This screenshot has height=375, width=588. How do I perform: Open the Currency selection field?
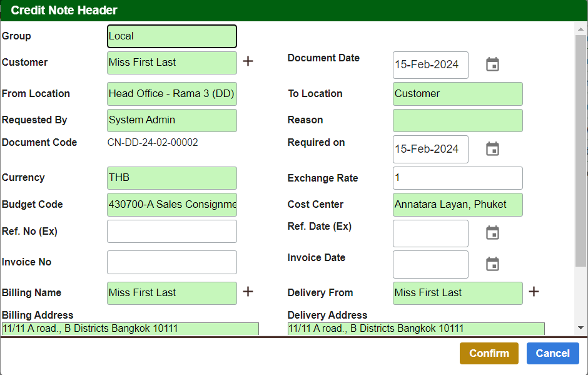[171, 178]
